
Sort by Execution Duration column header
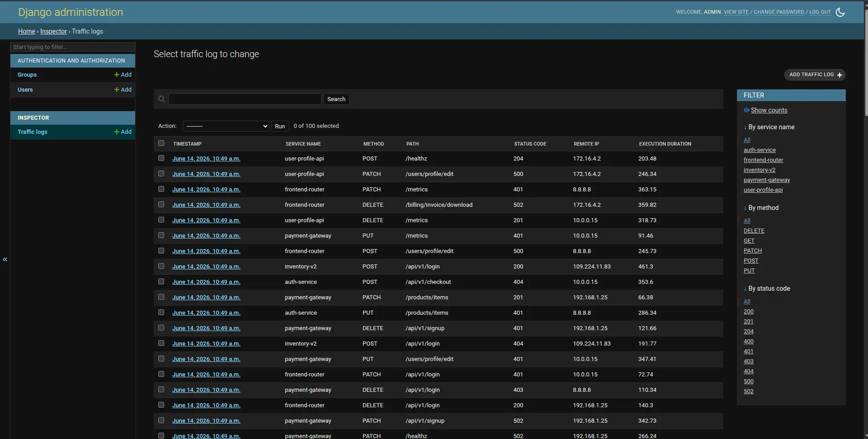[x=665, y=144]
